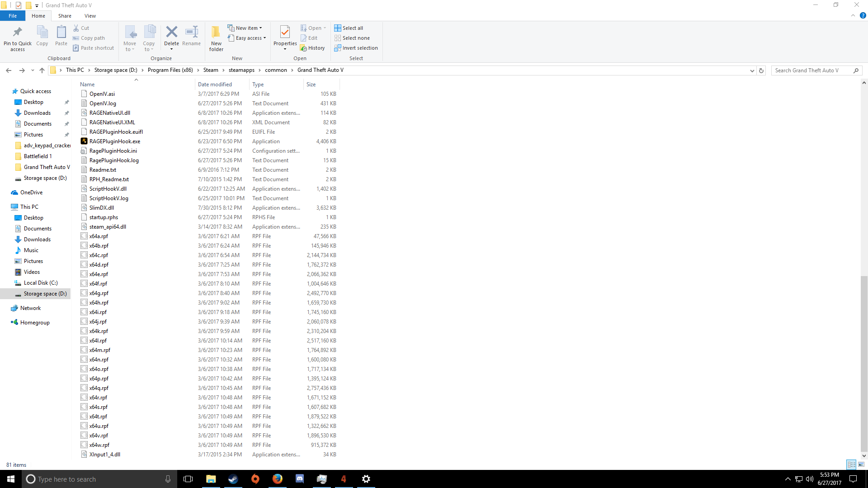Switch to large icons view in status bar
This screenshot has width=868, height=488.
[861, 465]
